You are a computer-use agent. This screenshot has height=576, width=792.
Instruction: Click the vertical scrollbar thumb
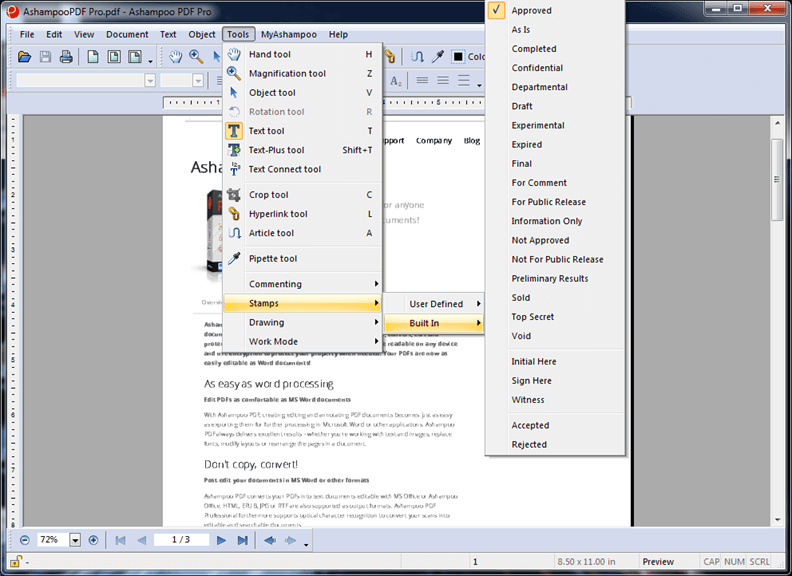point(777,179)
